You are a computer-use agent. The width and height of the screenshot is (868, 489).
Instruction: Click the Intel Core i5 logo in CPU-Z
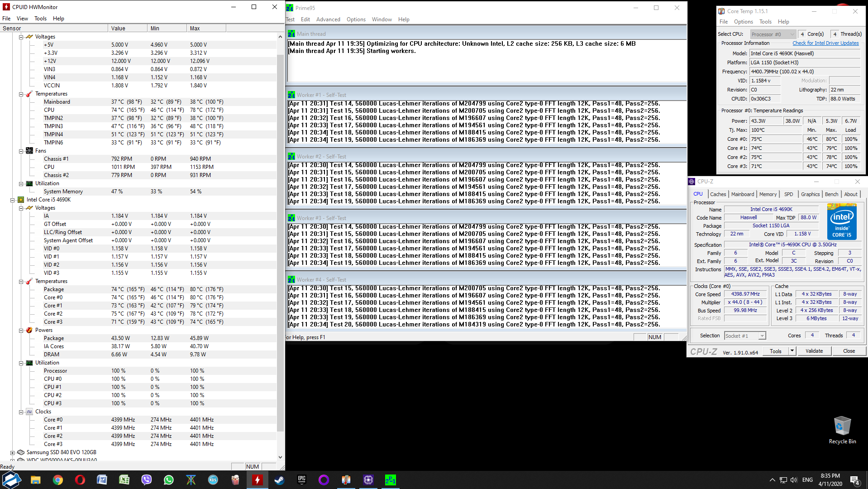[x=841, y=222]
